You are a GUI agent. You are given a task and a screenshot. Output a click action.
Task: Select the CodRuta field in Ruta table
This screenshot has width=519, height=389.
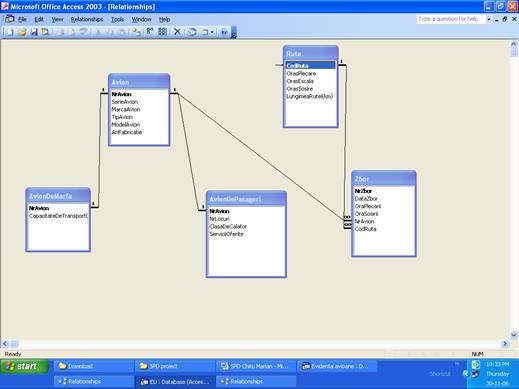(310, 66)
